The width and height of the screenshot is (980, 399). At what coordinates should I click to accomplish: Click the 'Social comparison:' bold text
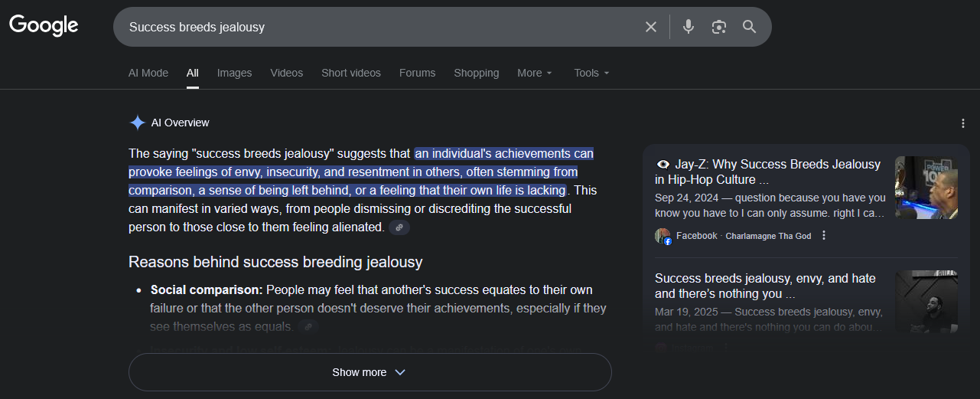click(207, 290)
